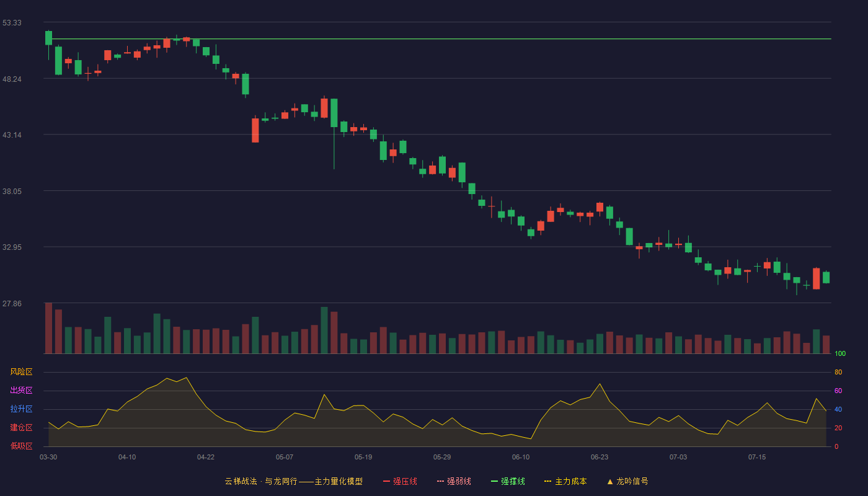Click the green 100 indicator scale value
Image resolution: width=868 pixels, height=496 pixels.
click(840, 353)
